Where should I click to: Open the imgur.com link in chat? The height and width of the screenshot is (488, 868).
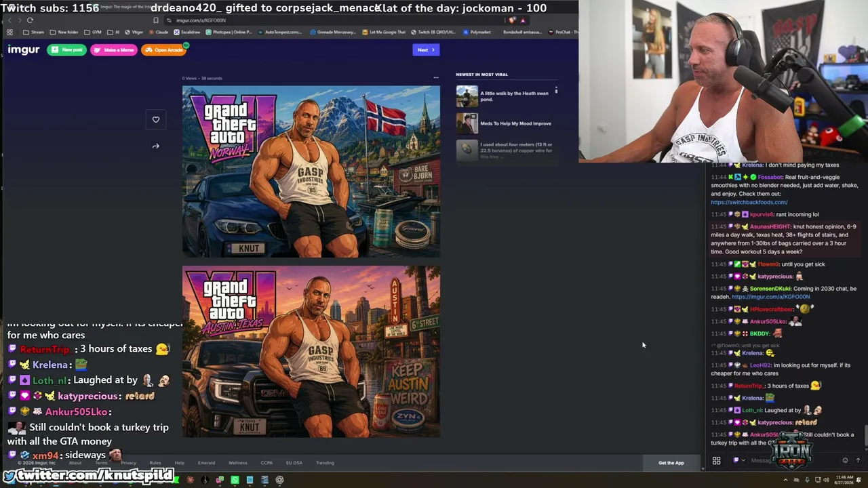click(x=771, y=297)
